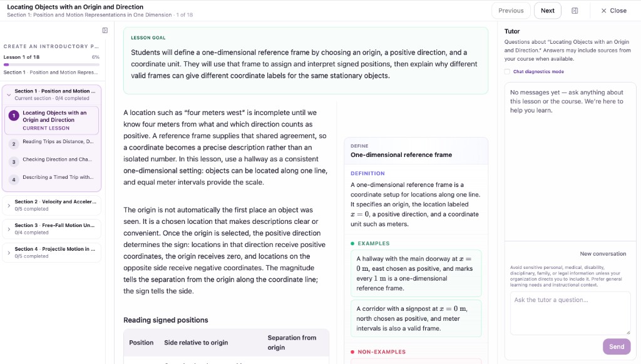Click the corridor signpost example card

pos(416,318)
